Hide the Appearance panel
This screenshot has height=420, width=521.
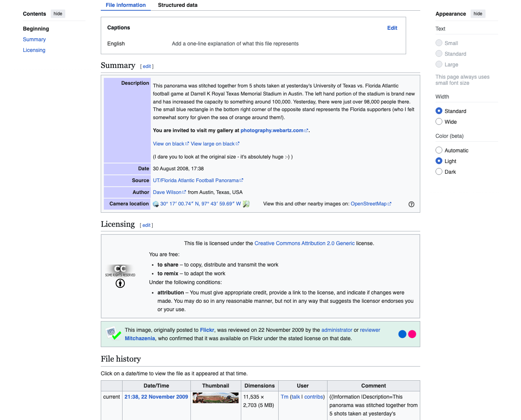tap(478, 14)
